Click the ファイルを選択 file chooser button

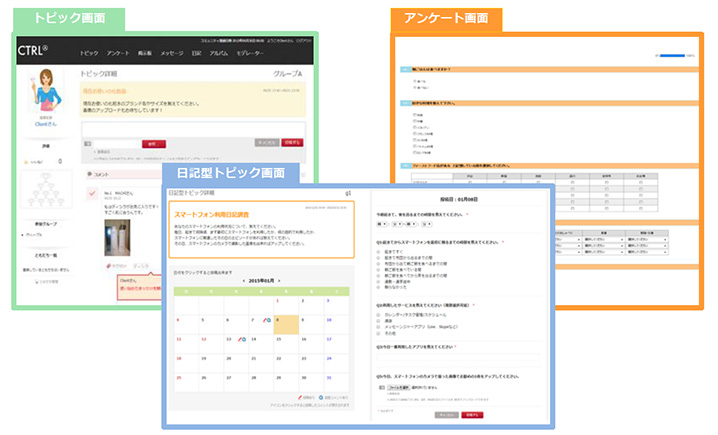tap(400, 387)
